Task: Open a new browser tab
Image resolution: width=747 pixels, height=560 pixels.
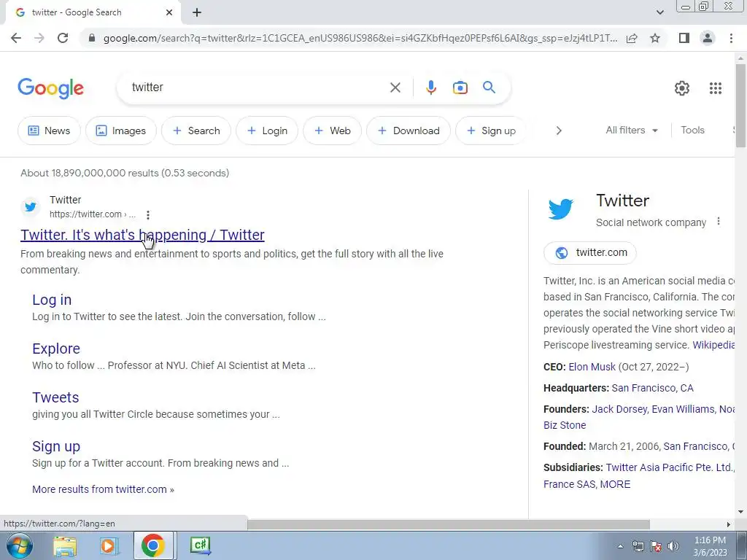Action: click(x=197, y=12)
